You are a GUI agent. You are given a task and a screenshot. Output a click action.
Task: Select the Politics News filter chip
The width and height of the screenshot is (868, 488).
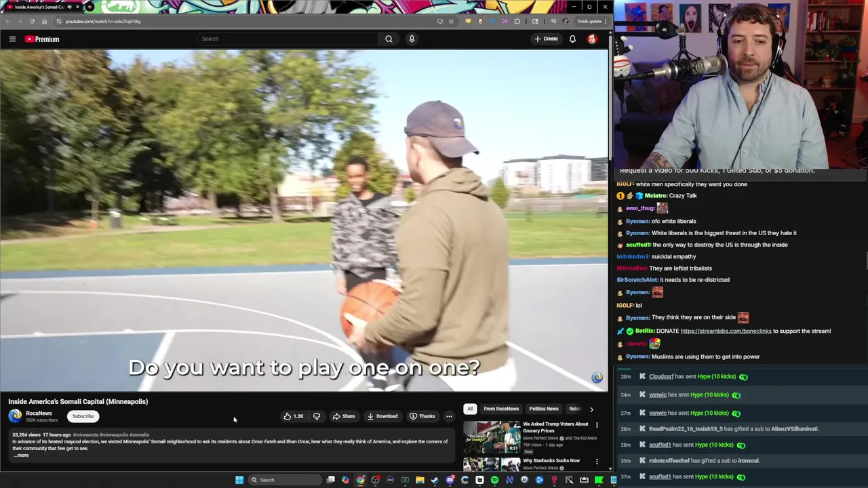click(544, 409)
